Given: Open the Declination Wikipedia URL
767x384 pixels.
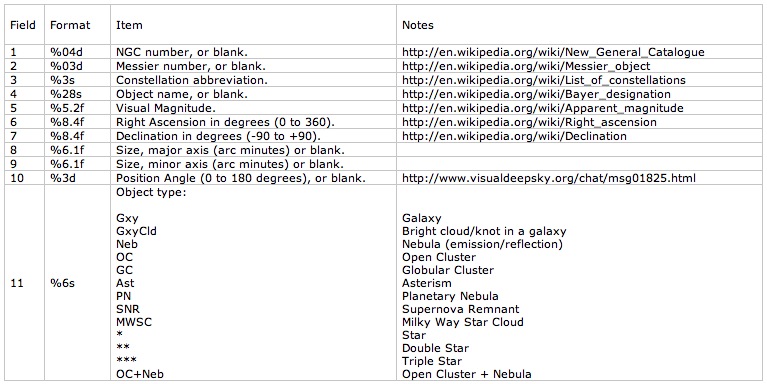Looking at the screenshot, I should (x=514, y=136).
